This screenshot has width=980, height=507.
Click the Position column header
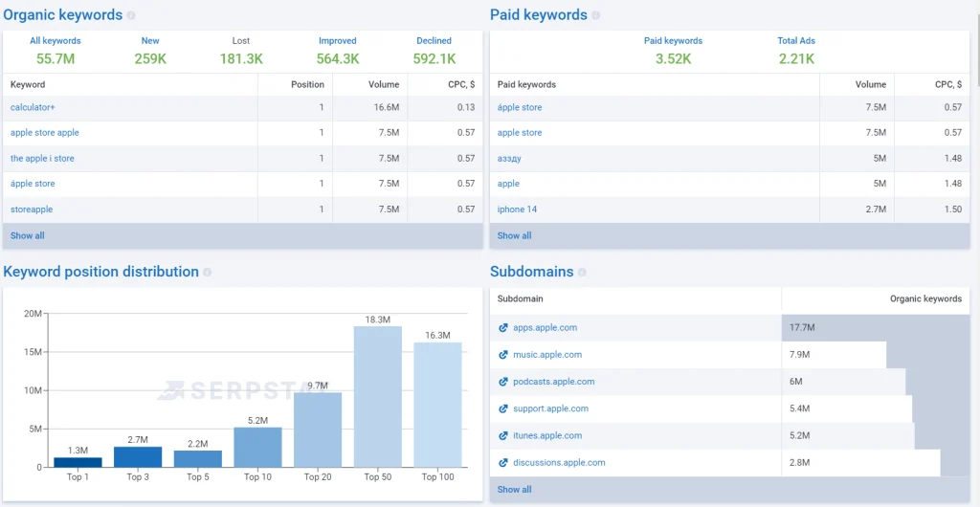307,84
